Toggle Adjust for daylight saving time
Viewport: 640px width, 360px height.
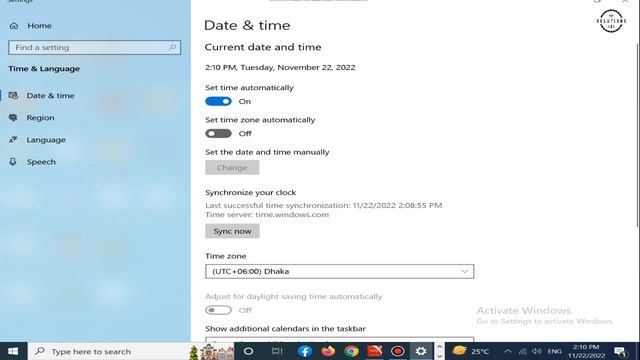click(218, 310)
